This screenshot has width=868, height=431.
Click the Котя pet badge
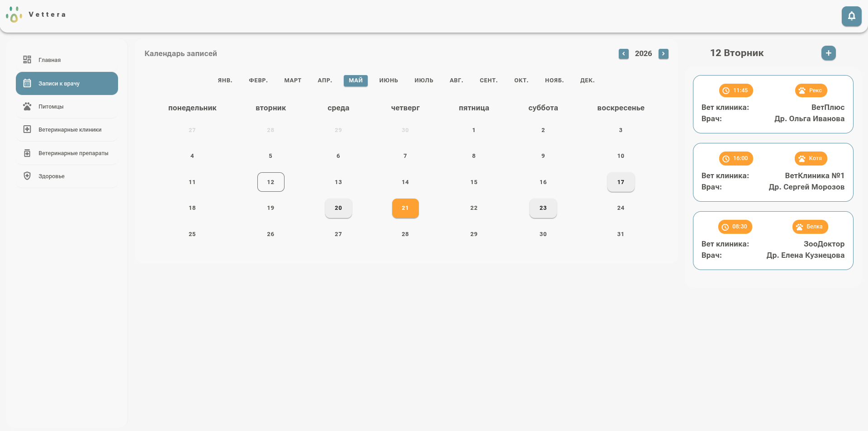811,158
